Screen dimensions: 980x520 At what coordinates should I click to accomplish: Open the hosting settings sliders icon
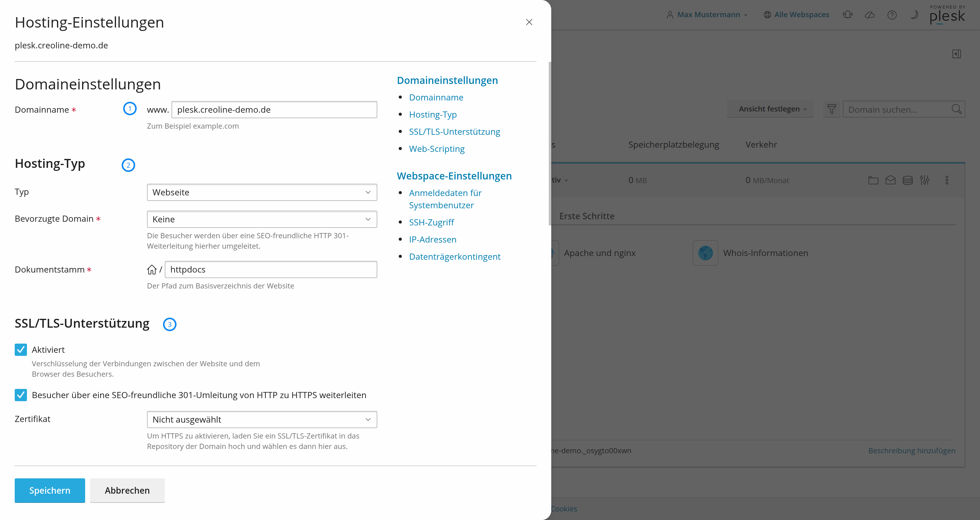coord(925,180)
